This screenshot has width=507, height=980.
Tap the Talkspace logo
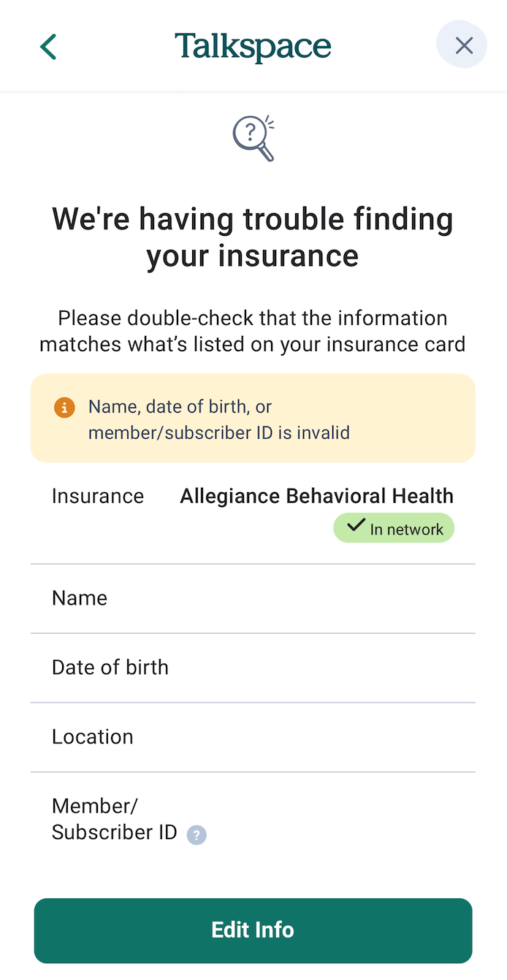click(x=253, y=47)
